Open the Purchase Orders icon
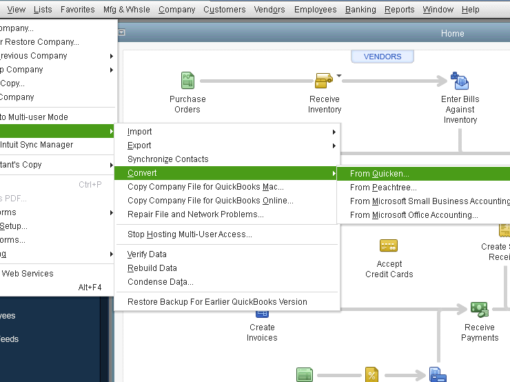Screen dimensions: 510x382 pos(188,80)
